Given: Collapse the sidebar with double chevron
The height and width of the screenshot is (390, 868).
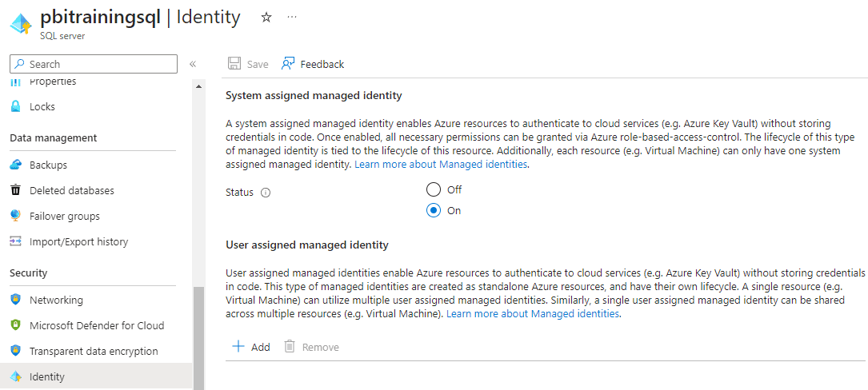Looking at the screenshot, I should [193, 64].
